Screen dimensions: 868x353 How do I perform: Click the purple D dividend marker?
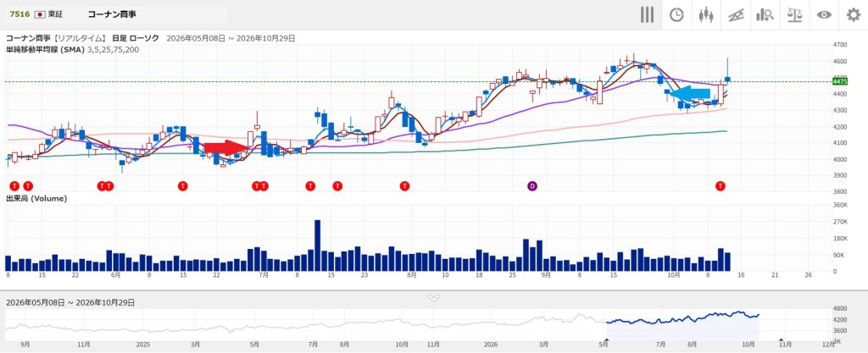tap(532, 185)
